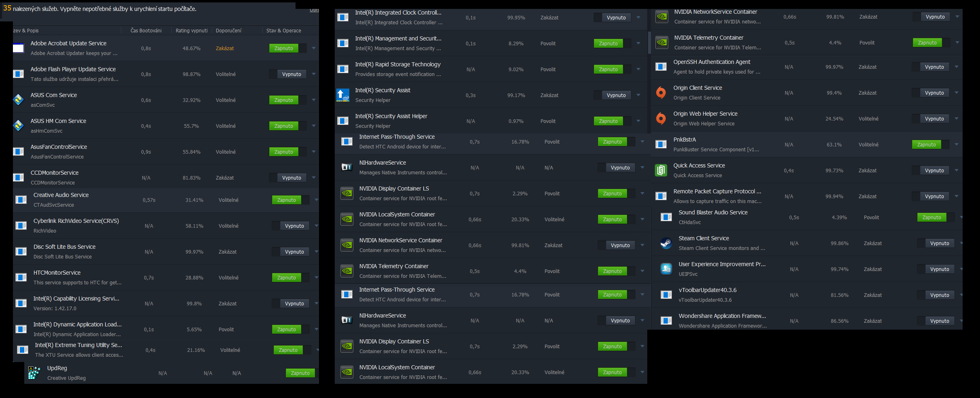Select the User Experience Improvement service name
Viewport: 980px width, 398px height.
click(x=722, y=264)
